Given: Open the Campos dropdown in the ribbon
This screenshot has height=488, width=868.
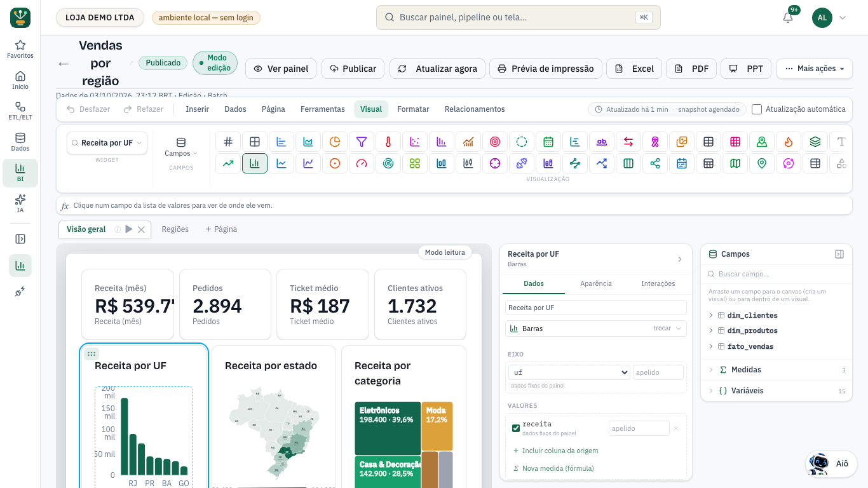Looking at the screenshot, I should point(181,147).
